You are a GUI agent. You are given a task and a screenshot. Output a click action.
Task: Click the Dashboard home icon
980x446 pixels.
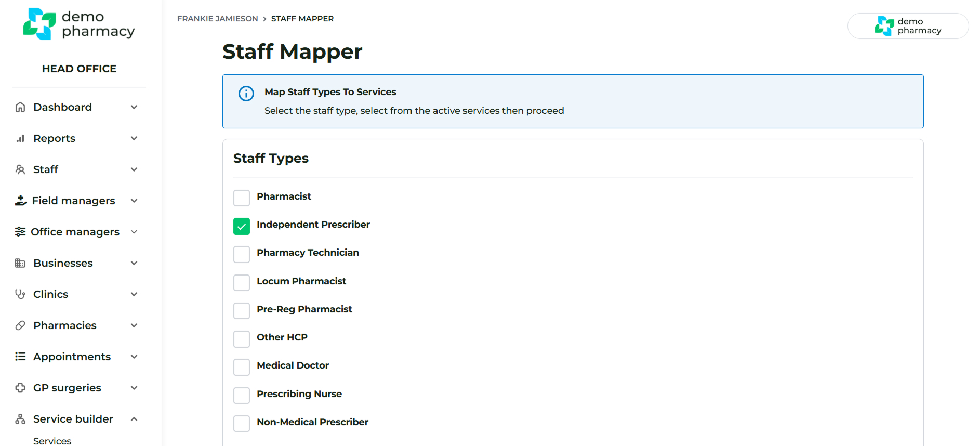tap(20, 107)
